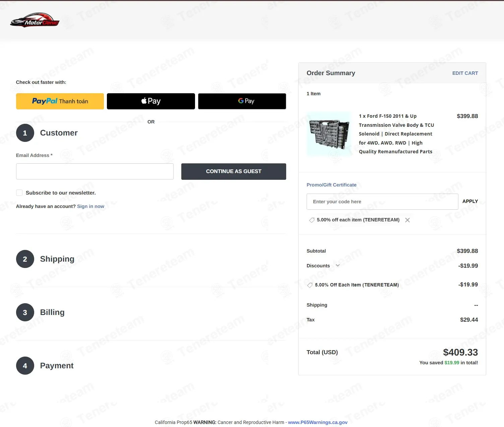Click the $399.88 value in the Subtotal row
Image resolution: width=504 pixels, height=427 pixels.
[x=467, y=251]
